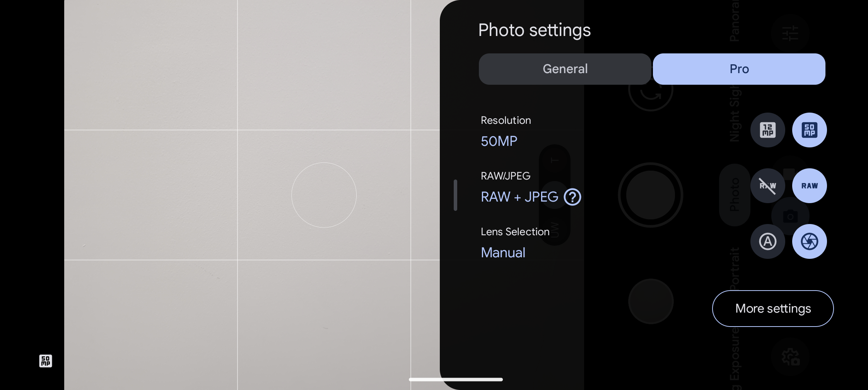Click the Lens Selection Manual value
This screenshot has height=390, width=868.
coord(503,253)
